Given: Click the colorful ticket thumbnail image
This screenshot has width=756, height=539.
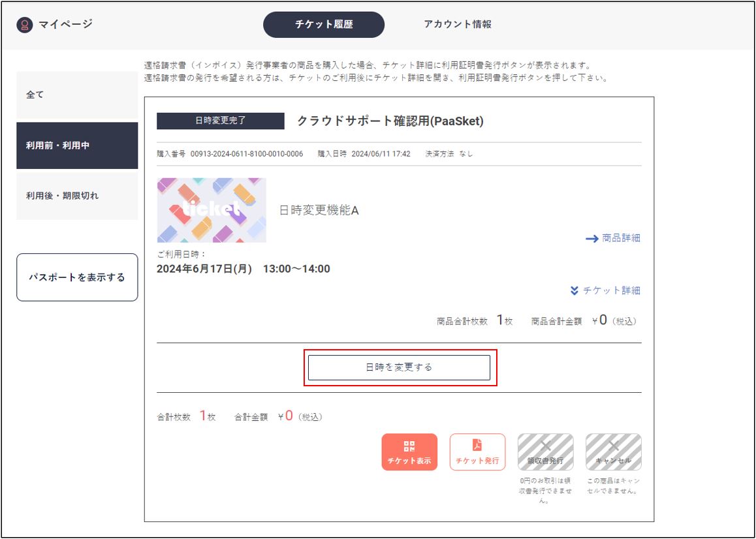Looking at the screenshot, I should coord(212,210).
